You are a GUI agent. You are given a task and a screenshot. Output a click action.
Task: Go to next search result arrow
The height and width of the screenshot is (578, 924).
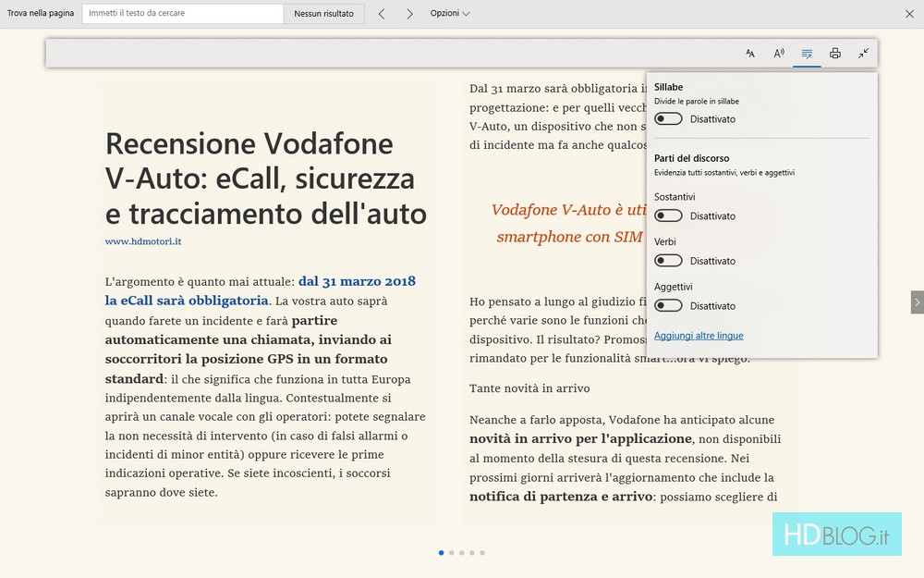pyautogui.click(x=409, y=14)
